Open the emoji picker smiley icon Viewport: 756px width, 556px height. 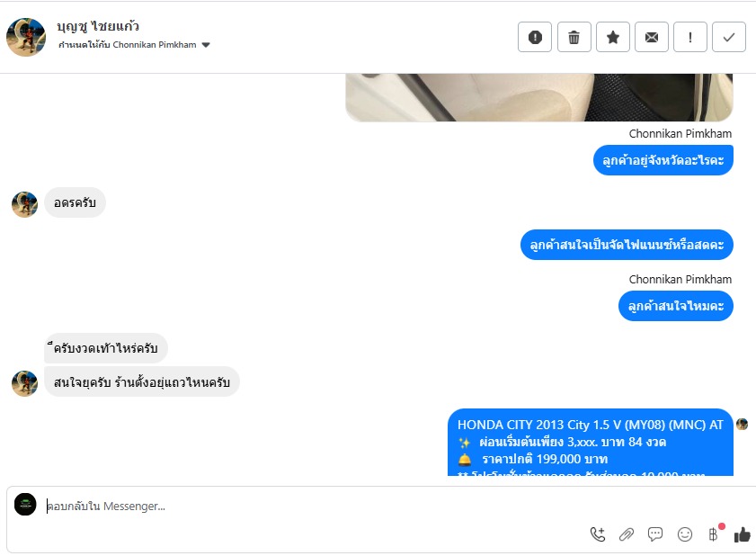tap(685, 534)
